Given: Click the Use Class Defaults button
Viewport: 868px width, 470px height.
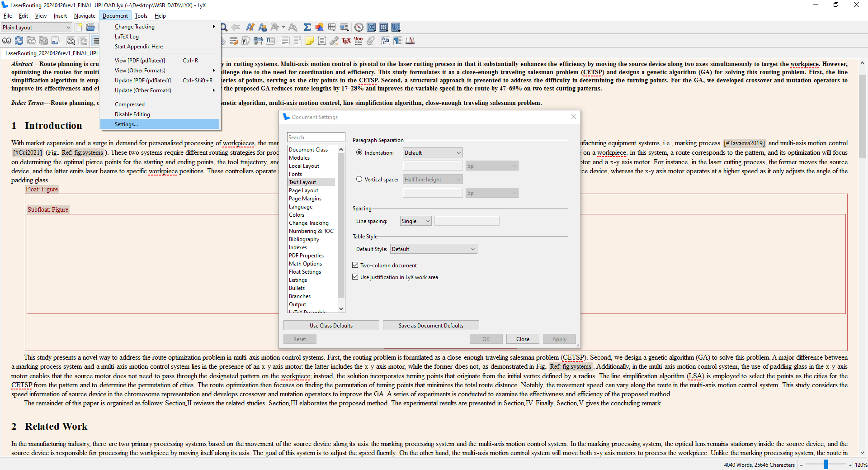Looking at the screenshot, I should pyautogui.click(x=331, y=325).
